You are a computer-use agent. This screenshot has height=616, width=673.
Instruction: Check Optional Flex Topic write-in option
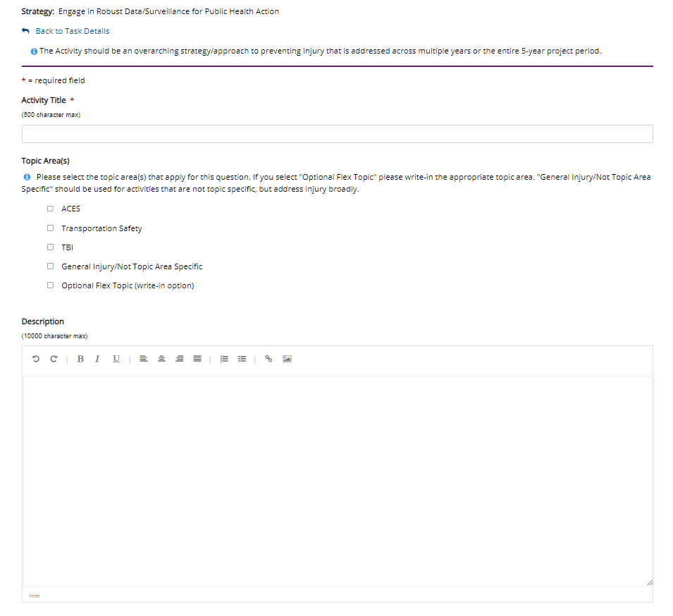pyautogui.click(x=50, y=285)
